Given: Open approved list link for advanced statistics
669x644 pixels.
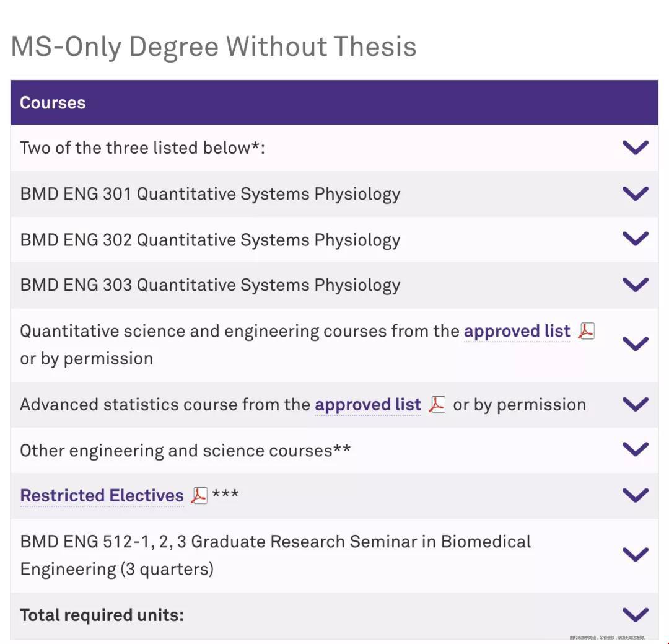Looking at the screenshot, I should 368,405.
